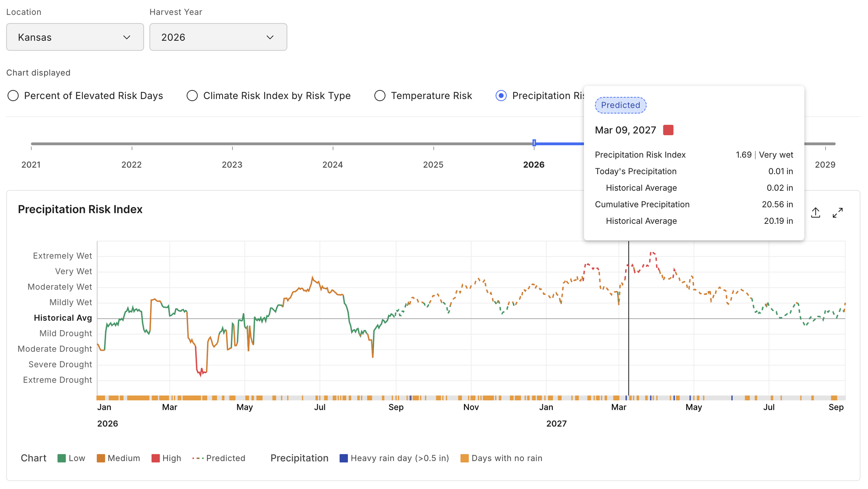Select Percent of Elevated Risk Days radio
The width and height of the screenshot is (868, 489).
coord(13,96)
